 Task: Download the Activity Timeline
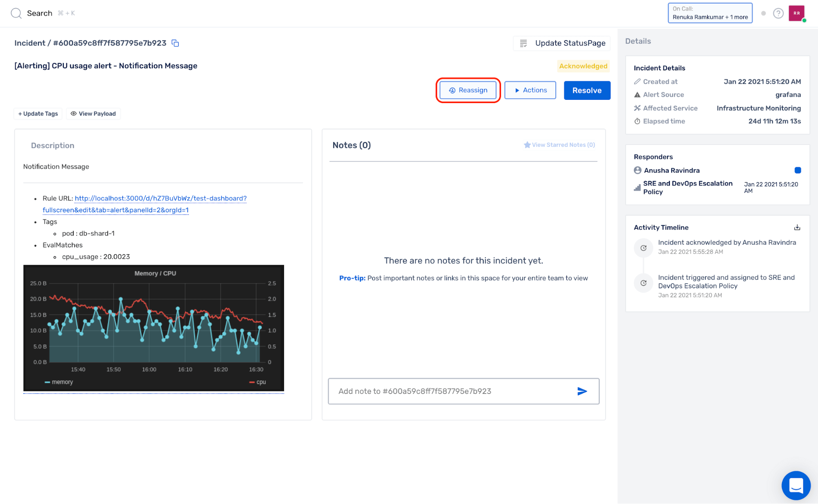(x=797, y=227)
